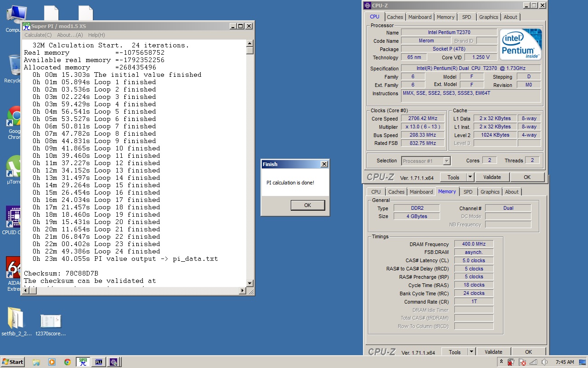This screenshot has height=368, width=588.
Task: Switch to Graphics tab in top CPU-Z window
Action: (488, 17)
